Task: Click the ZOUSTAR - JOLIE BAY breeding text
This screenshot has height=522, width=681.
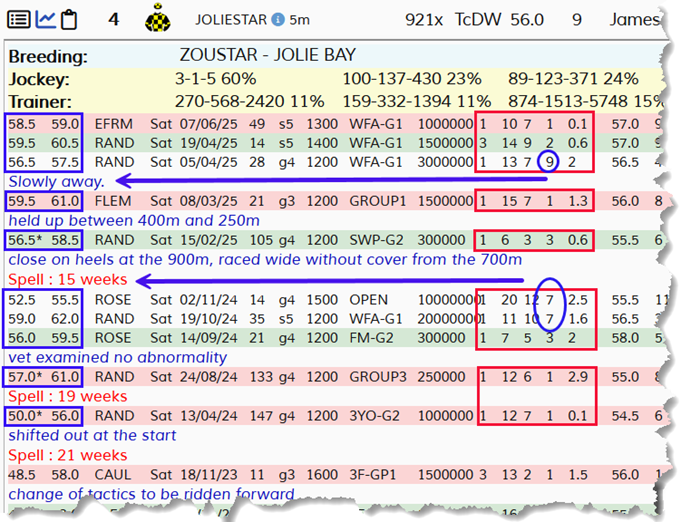Action: click(x=267, y=55)
